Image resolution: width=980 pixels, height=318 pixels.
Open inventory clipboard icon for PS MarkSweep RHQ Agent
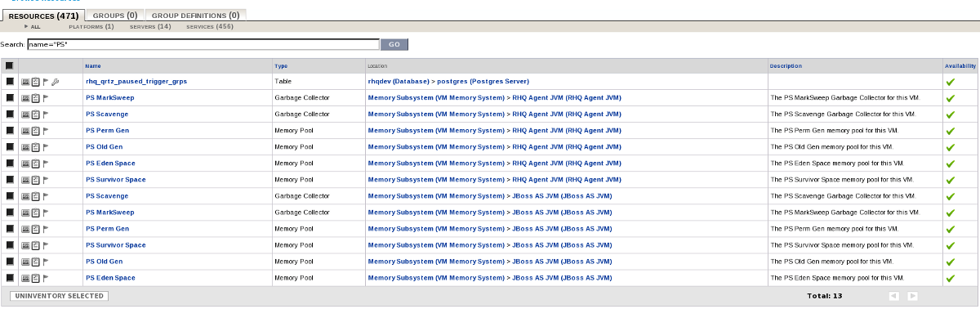coord(35,98)
